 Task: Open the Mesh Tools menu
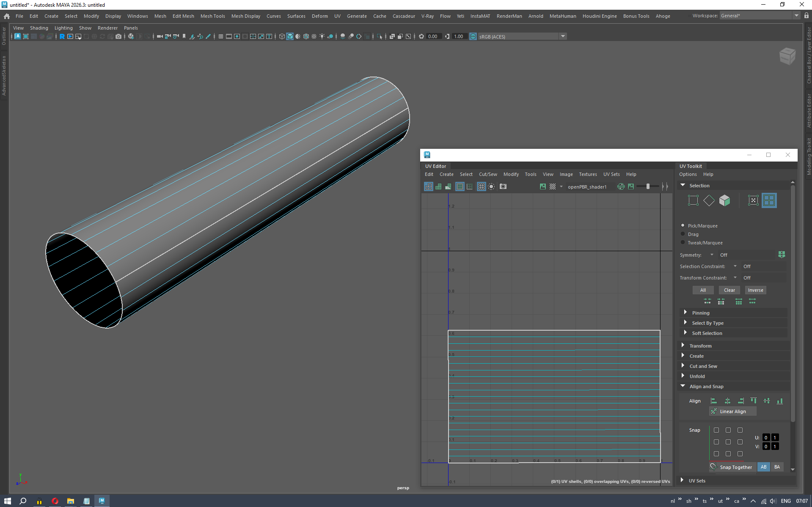(x=212, y=16)
